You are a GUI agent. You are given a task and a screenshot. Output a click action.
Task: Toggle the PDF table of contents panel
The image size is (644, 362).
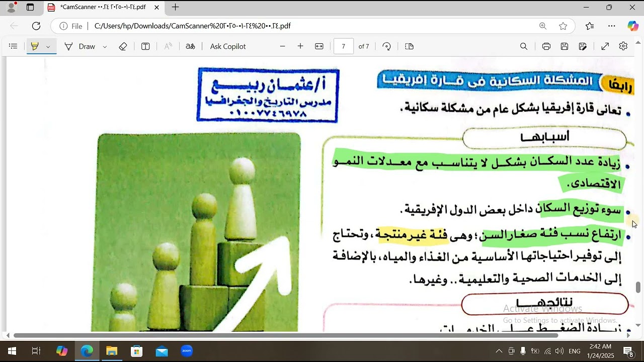pyautogui.click(x=13, y=46)
